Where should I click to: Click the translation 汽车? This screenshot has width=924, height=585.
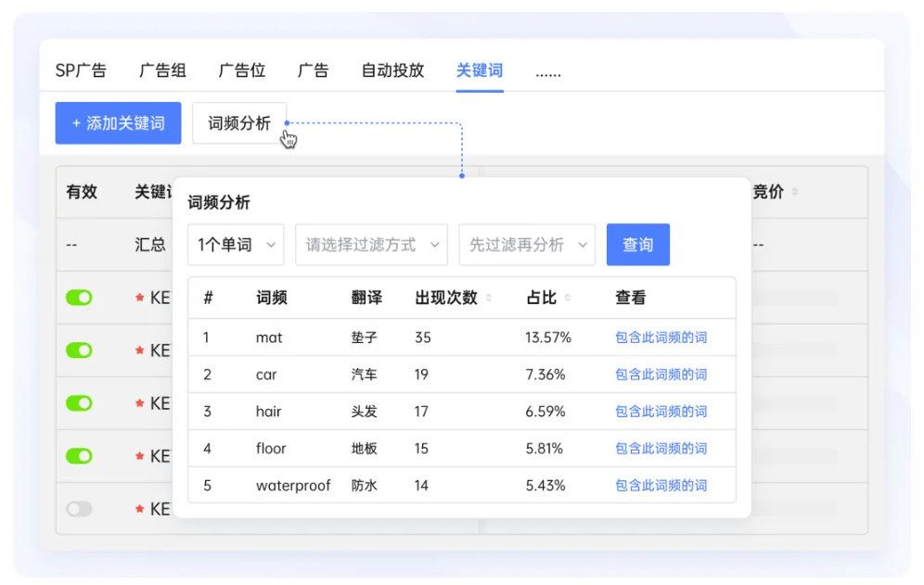click(365, 375)
